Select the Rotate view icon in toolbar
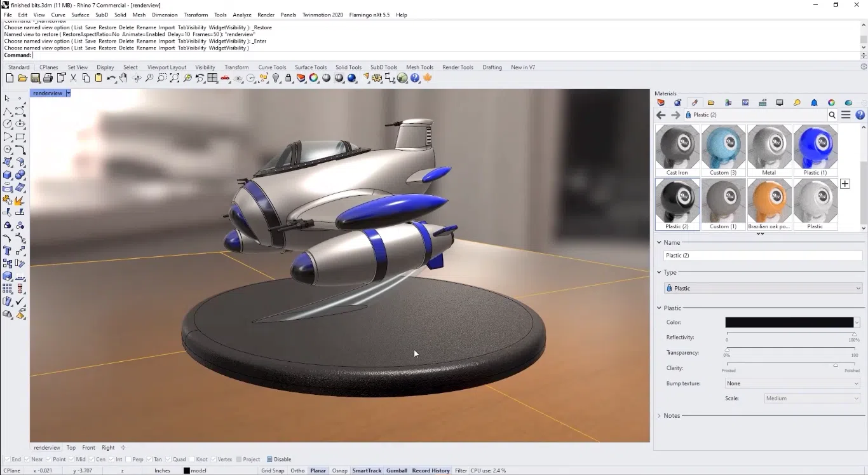The height and width of the screenshot is (475, 868). pos(137,78)
